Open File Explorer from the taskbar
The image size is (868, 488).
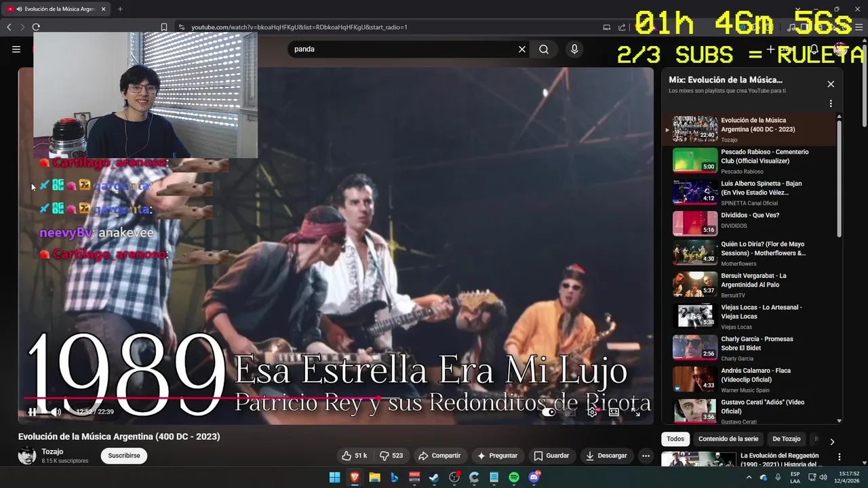[374, 478]
